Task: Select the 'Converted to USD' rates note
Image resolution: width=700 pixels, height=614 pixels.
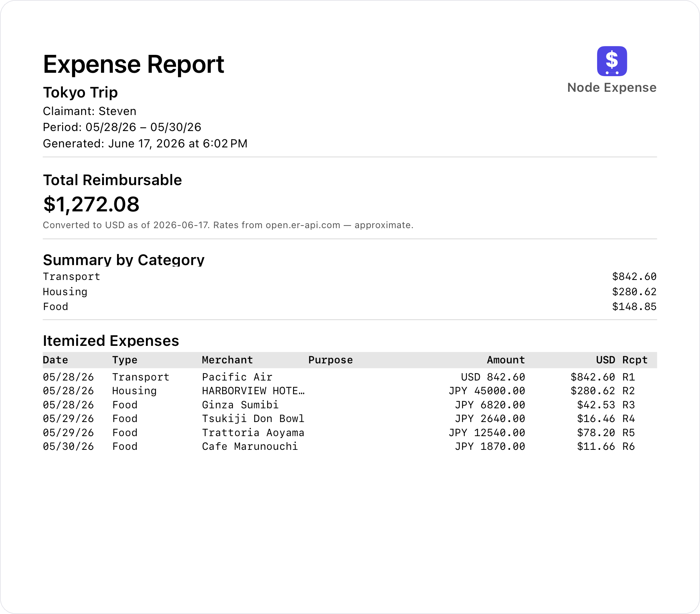Action: click(x=228, y=225)
